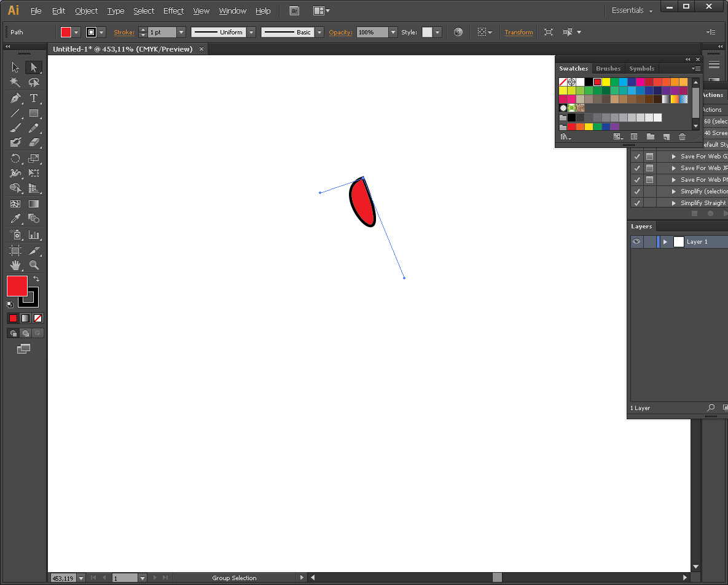
Task: Select the Selection tool arrow
Action: click(15, 68)
